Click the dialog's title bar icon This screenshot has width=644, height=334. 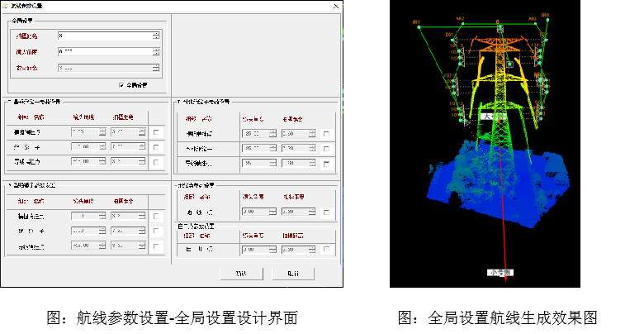pyautogui.click(x=5, y=6)
